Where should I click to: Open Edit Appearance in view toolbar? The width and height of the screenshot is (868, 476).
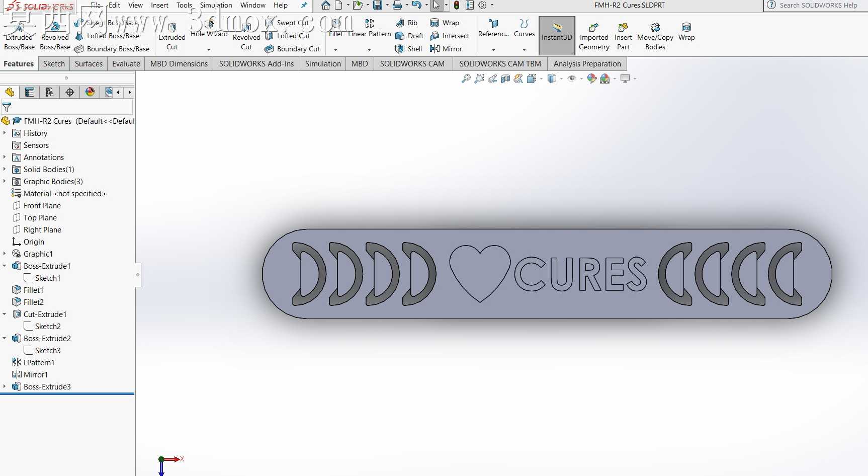point(592,78)
